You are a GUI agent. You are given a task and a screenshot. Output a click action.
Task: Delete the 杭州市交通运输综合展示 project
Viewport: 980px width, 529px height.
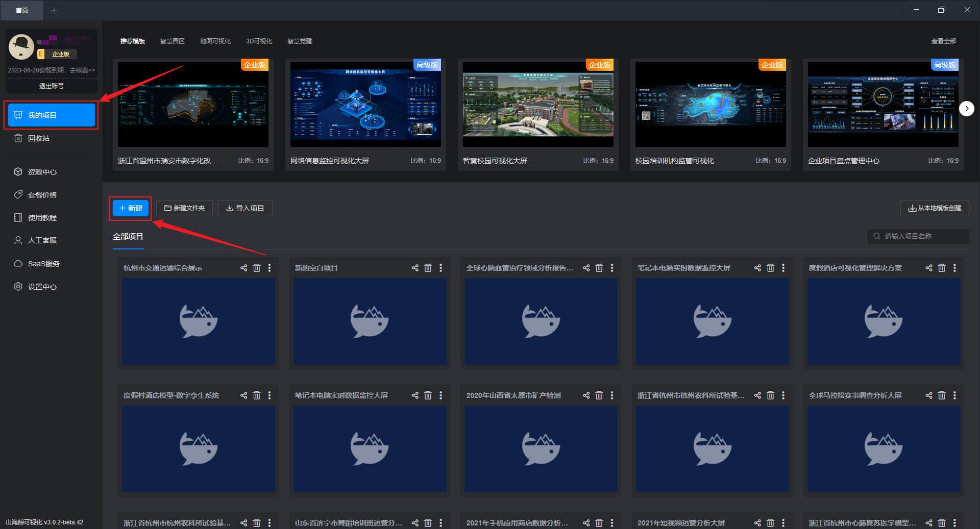click(x=257, y=268)
